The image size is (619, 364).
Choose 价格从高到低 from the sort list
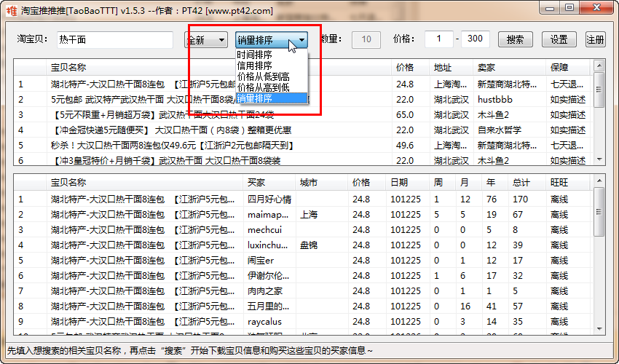[x=272, y=87]
